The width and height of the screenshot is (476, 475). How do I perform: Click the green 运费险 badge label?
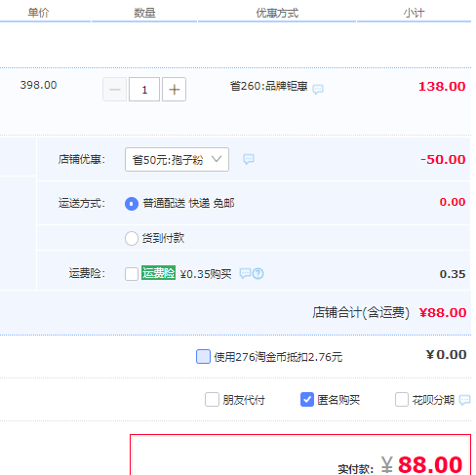point(158,273)
